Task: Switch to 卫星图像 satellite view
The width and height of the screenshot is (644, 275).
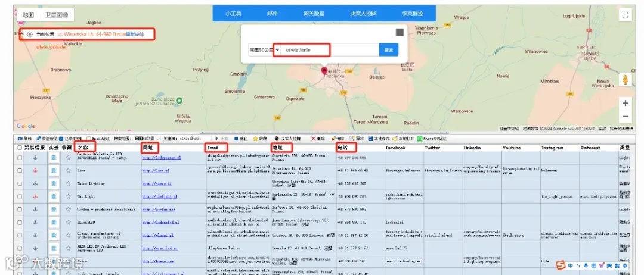Action: (57, 15)
